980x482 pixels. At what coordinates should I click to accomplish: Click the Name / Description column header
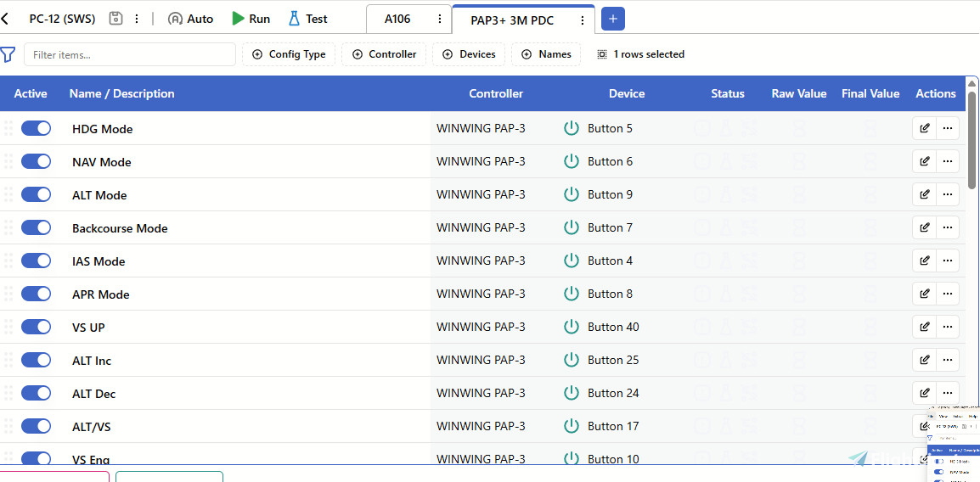pyautogui.click(x=122, y=93)
